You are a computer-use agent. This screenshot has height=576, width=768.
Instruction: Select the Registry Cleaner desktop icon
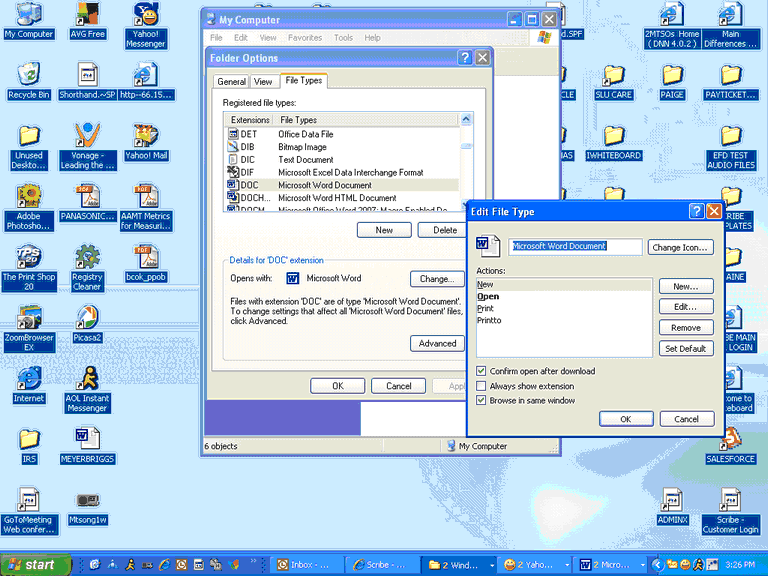(87, 267)
